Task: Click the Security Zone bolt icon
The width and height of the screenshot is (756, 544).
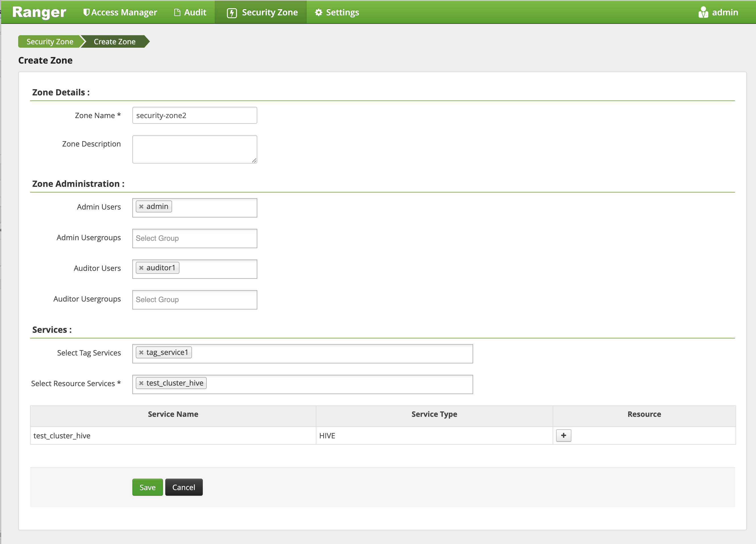Action: [x=232, y=13]
